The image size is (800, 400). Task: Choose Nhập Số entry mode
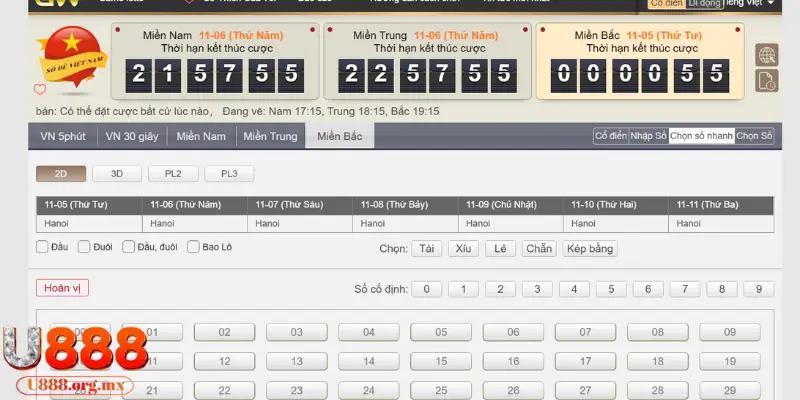[648, 136]
